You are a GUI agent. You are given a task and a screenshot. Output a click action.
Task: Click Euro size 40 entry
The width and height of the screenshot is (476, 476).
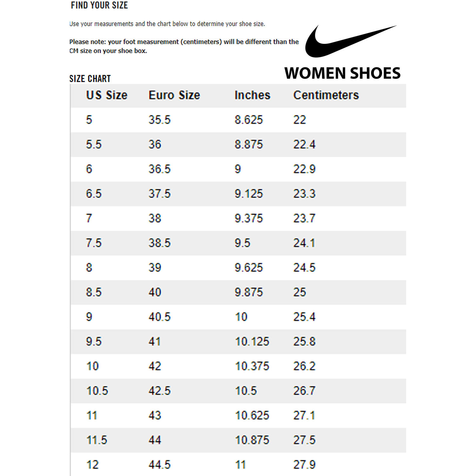(155, 292)
